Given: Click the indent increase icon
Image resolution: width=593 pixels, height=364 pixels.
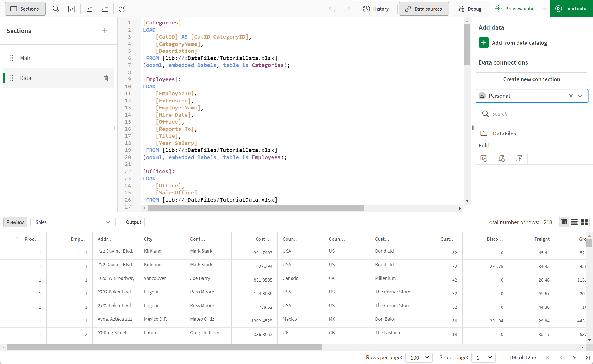Looking at the screenshot, I should pyautogui.click(x=89, y=9).
